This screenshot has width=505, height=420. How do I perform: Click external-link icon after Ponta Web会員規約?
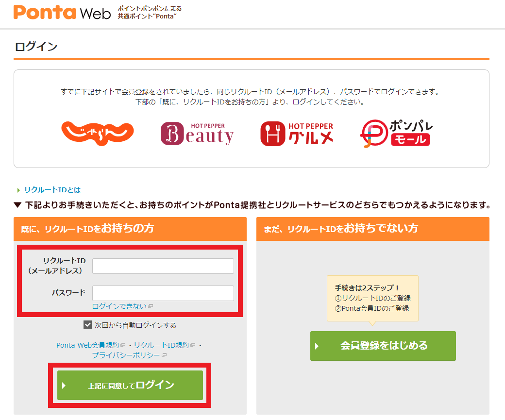123,345
